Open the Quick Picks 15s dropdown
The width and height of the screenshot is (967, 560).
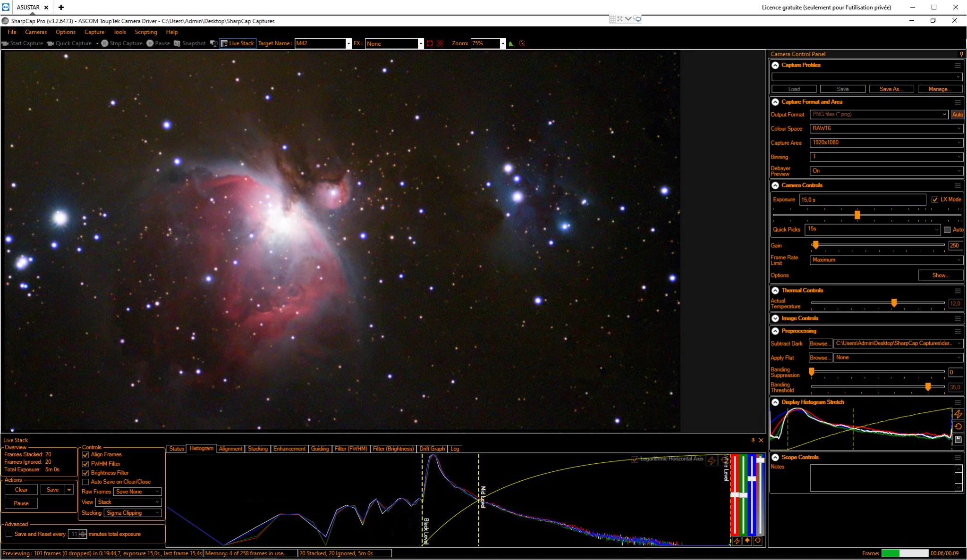coord(873,229)
